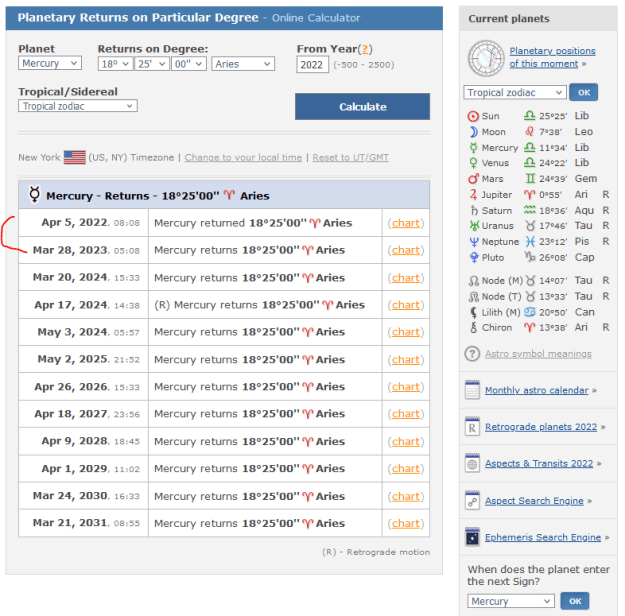Screen dimensions: 625x616
Task: Open chart link for Apr 17, 2024 retrograde
Action: coord(406,305)
